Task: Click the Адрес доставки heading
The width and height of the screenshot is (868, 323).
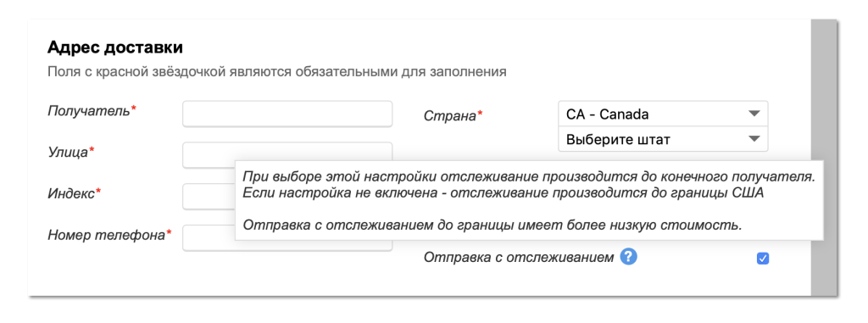Action: pyautogui.click(x=115, y=47)
